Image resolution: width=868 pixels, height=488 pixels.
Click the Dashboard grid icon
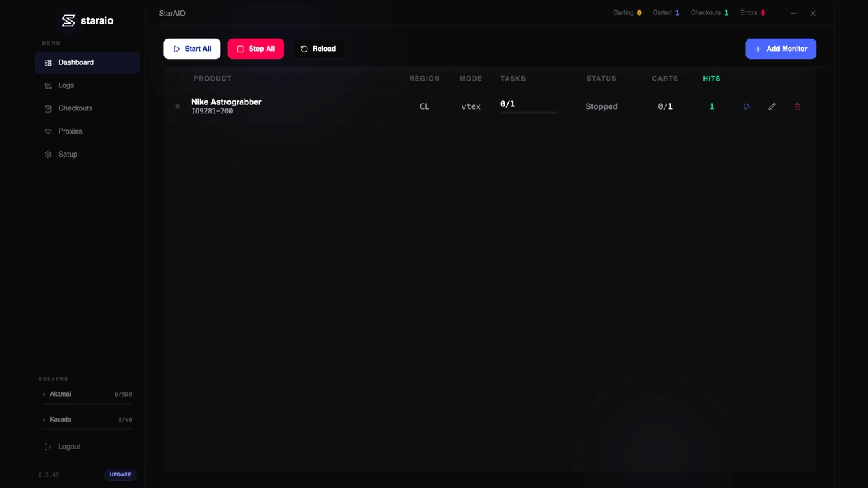click(x=47, y=63)
